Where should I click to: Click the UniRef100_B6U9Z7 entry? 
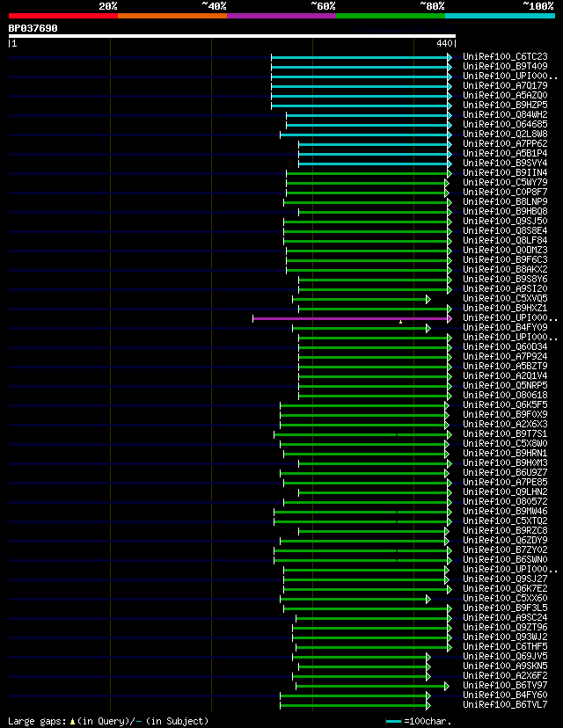click(x=506, y=473)
